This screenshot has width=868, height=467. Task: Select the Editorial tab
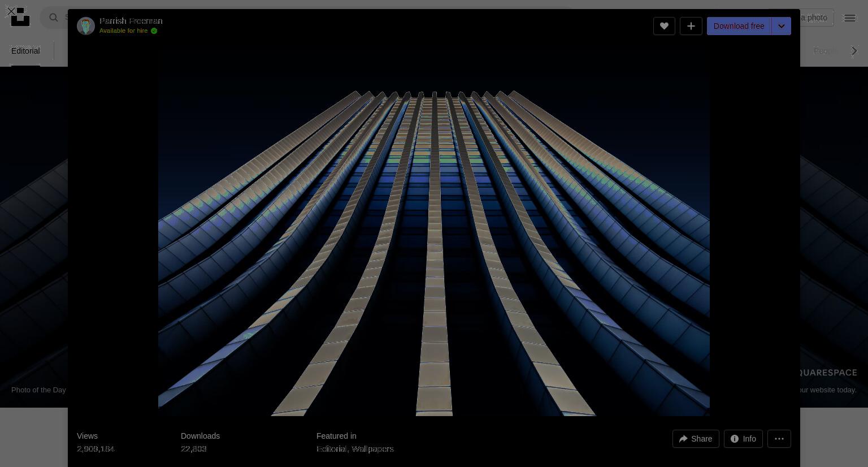pos(25,51)
